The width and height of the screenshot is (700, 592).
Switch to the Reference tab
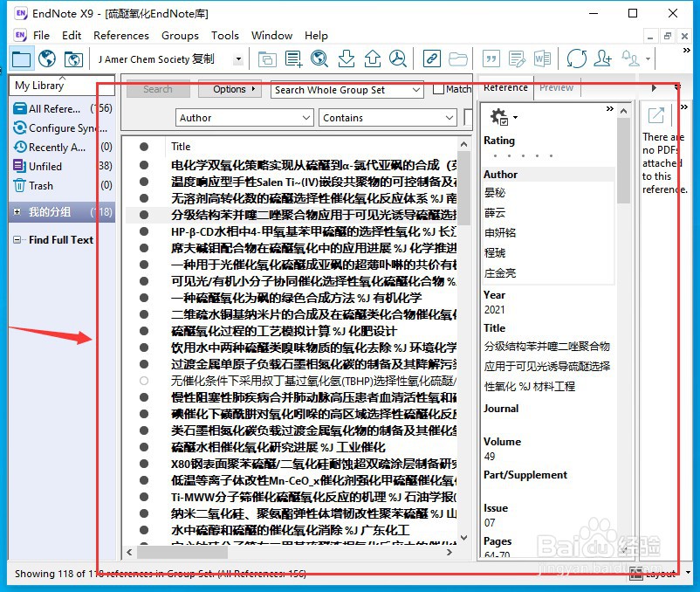click(505, 87)
